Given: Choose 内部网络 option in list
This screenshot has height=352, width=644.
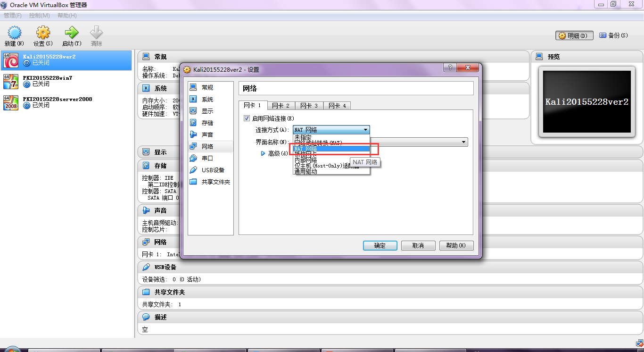Looking at the screenshot, I should click(331, 160).
